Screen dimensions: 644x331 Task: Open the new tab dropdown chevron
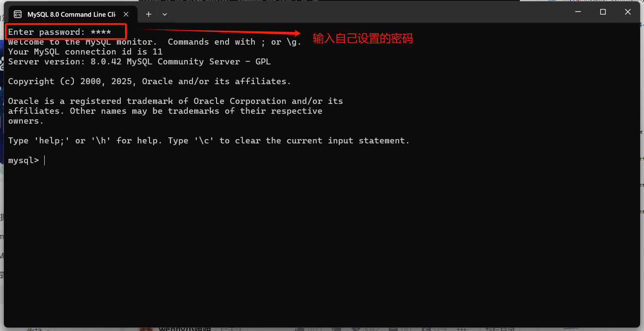tap(165, 14)
